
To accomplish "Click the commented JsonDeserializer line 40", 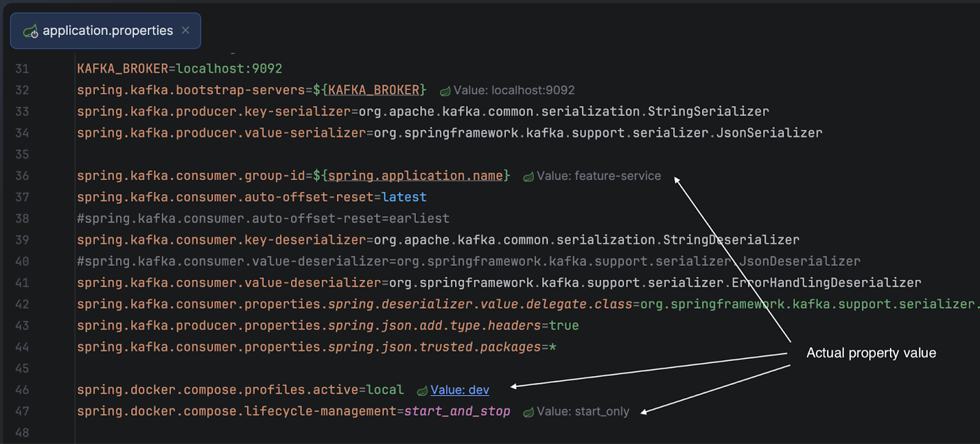I will click(469, 262).
